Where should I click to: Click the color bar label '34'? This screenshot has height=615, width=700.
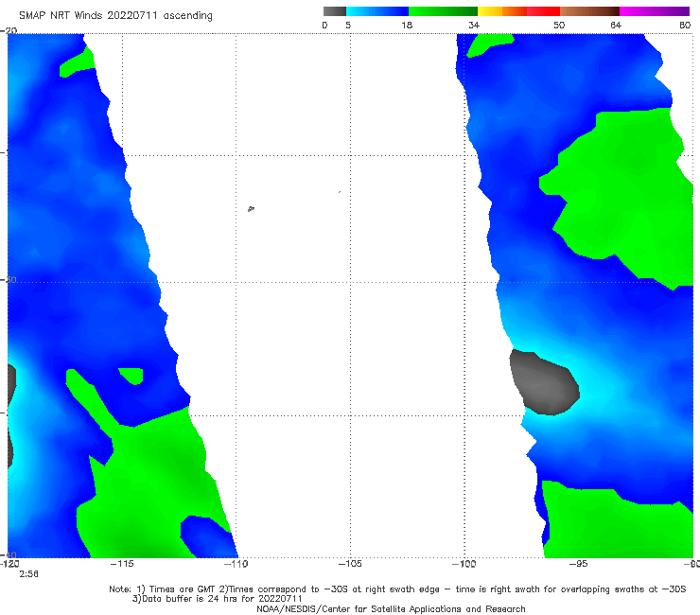tap(474, 25)
